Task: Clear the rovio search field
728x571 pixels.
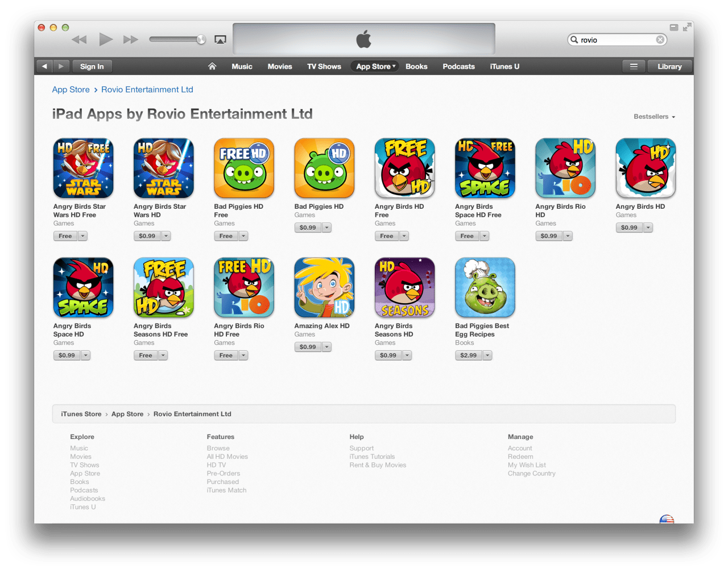Action: (x=660, y=40)
